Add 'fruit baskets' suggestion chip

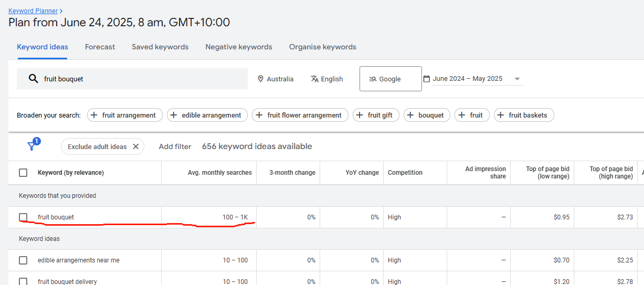523,115
